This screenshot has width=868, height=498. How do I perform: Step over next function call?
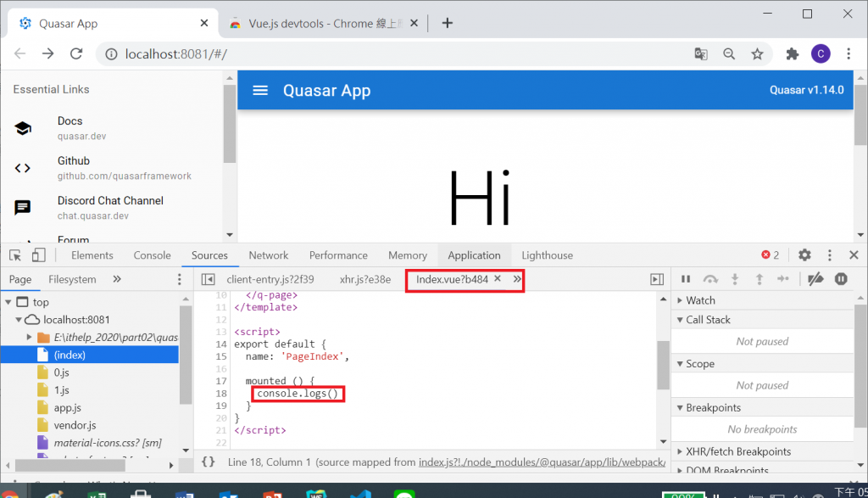(710, 279)
